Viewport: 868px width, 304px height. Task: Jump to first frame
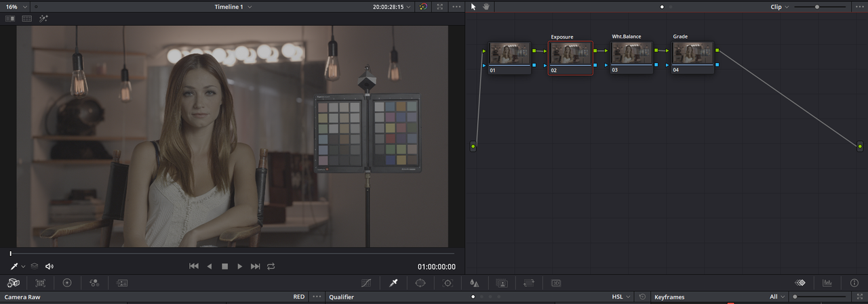coord(194,267)
